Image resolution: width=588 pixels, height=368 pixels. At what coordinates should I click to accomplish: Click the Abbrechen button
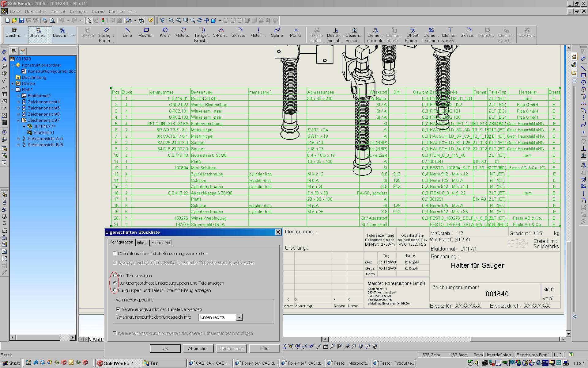[198, 348]
